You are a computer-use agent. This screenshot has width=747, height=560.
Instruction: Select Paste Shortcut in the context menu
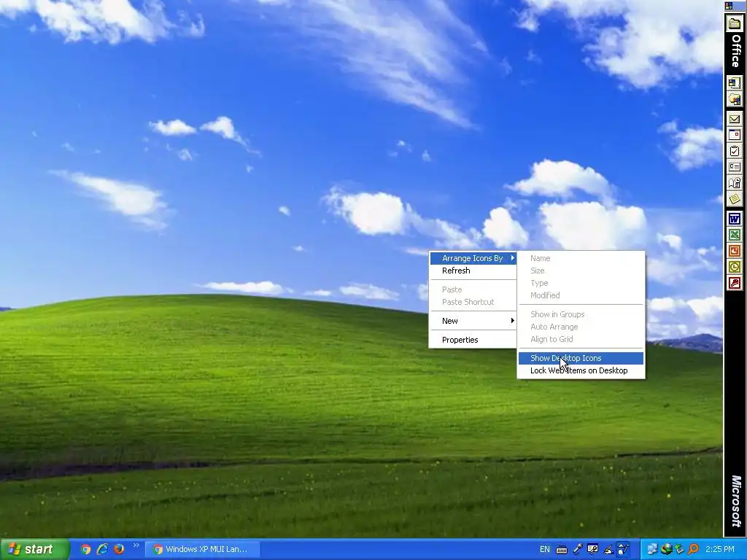tap(473, 302)
